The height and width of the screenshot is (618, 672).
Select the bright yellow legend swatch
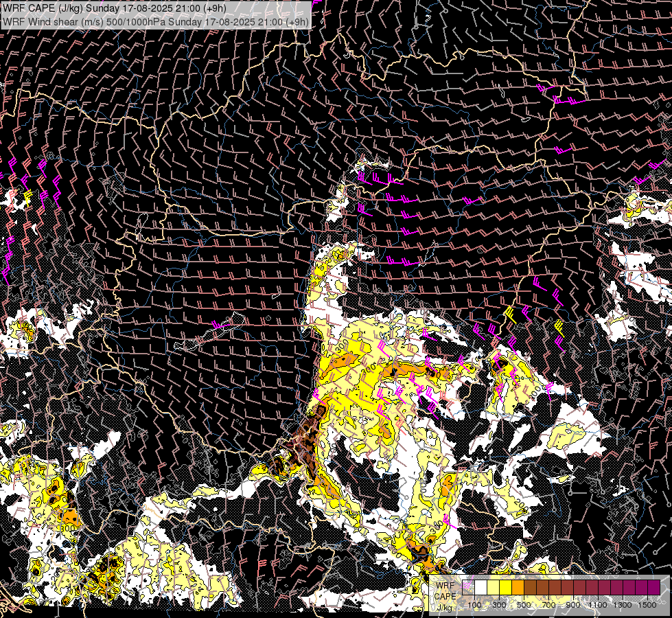pyautogui.click(x=506, y=587)
